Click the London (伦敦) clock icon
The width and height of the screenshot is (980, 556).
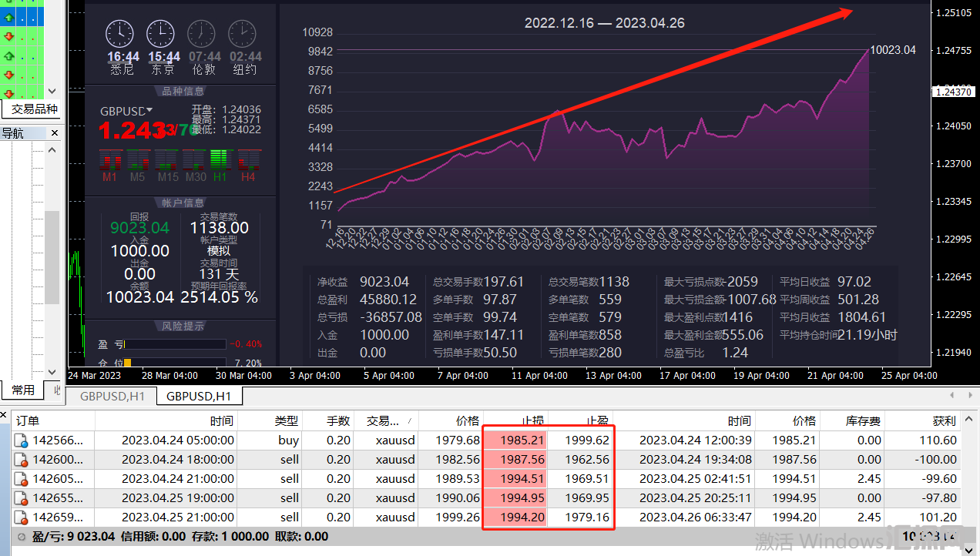click(x=202, y=34)
